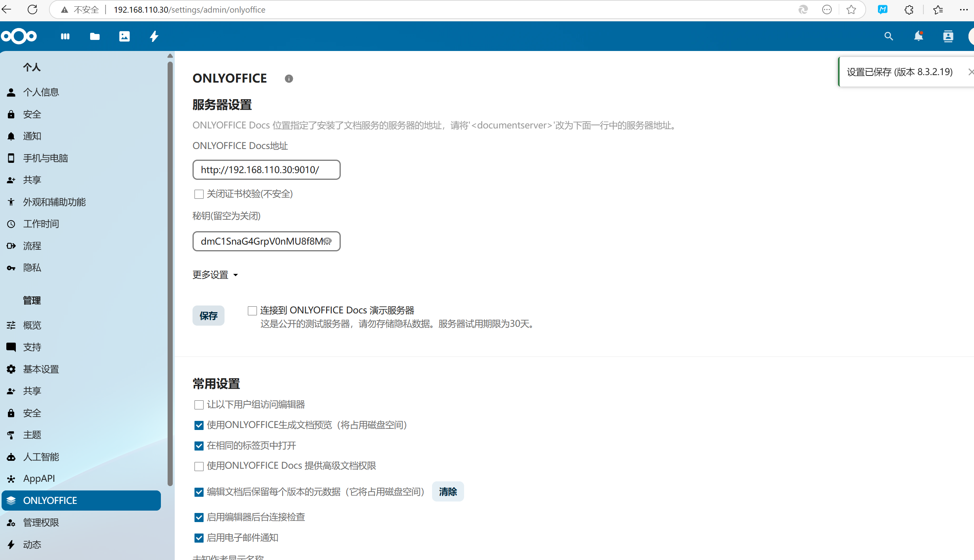Open 管理权限 admin page

point(81,523)
